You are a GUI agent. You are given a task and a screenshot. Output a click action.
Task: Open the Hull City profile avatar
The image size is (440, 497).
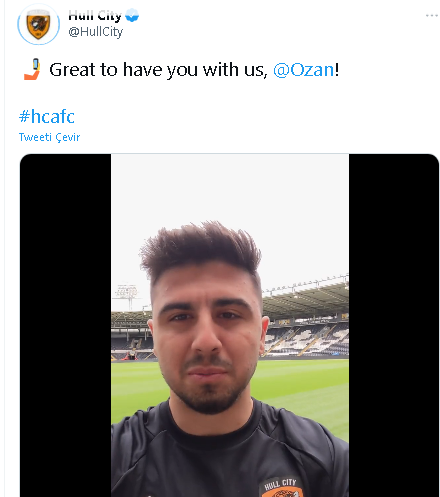(x=38, y=25)
